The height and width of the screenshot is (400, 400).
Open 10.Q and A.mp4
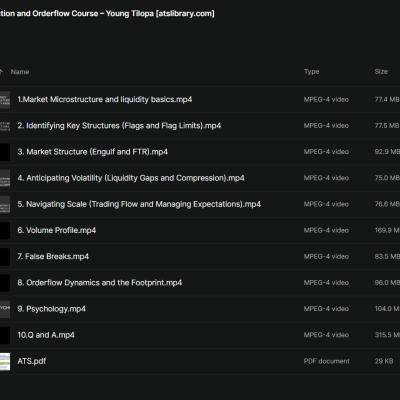click(x=46, y=335)
